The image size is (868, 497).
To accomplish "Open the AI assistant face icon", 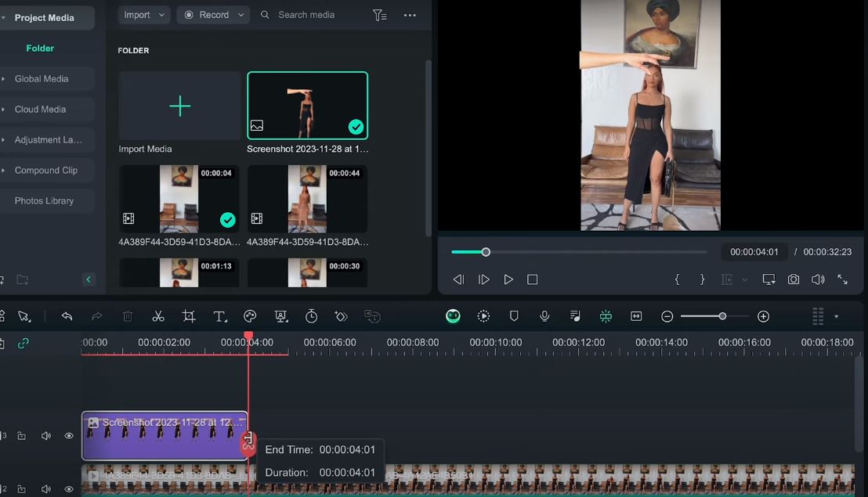I will [x=453, y=315].
